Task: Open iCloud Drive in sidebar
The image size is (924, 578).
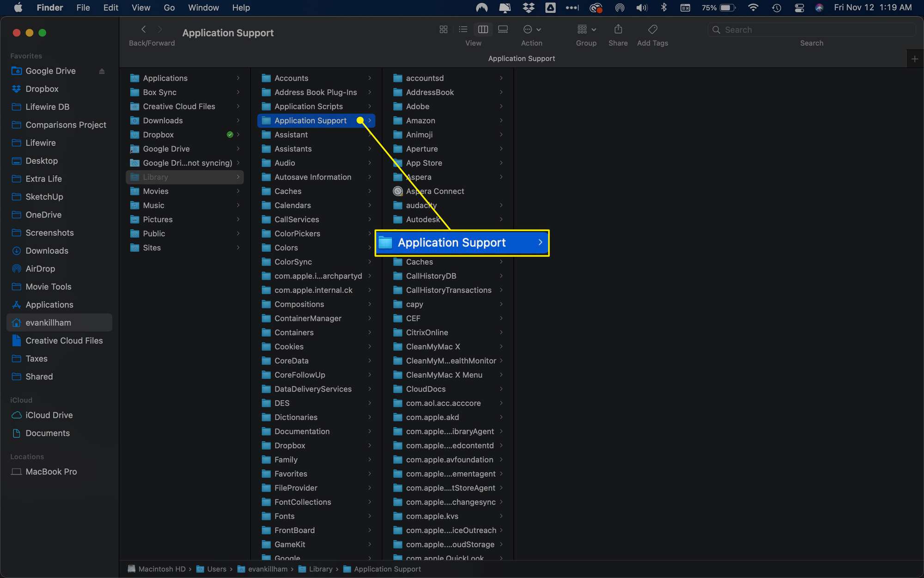Action: point(49,415)
